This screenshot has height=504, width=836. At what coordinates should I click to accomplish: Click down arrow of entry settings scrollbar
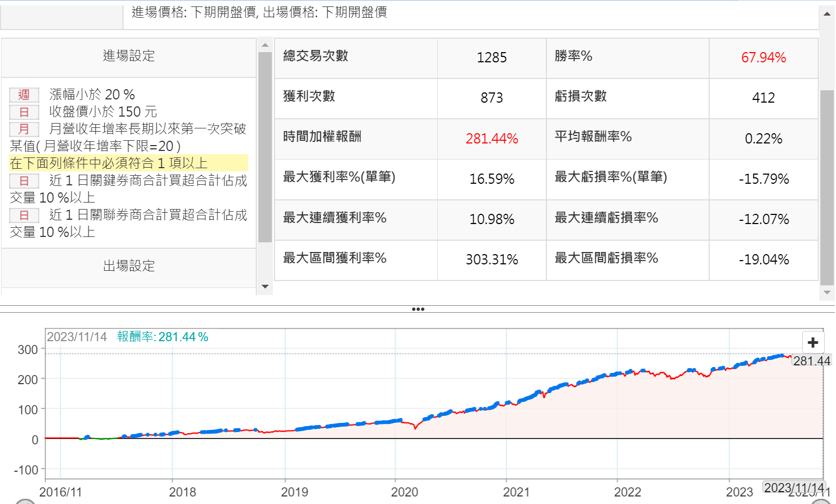[265, 286]
